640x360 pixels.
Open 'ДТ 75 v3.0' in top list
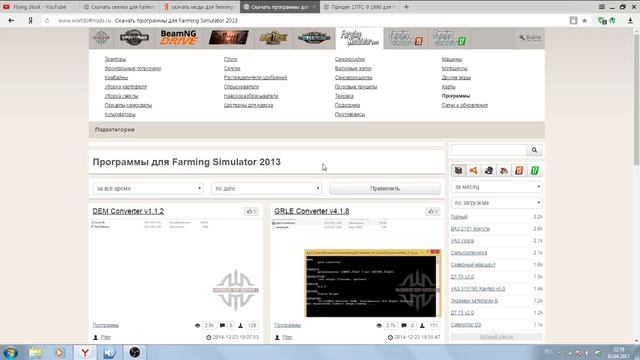tap(462, 277)
